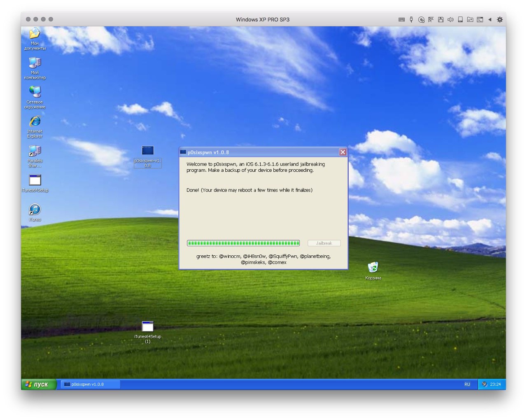Screen dimensions: 527x420
Task: Click the terminal window icon in title bar
Action: [x=480, y=19]
